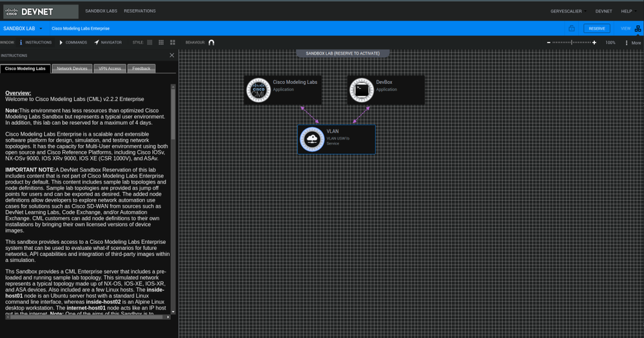Switch to Network Devices tab
This screenshot has width=644, height=338.
click(72, 68)
